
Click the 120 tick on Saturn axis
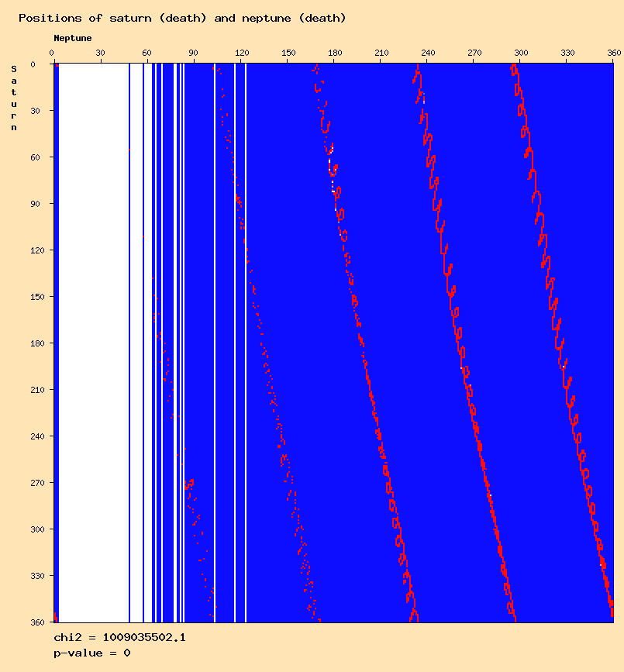tap(38, 250)
